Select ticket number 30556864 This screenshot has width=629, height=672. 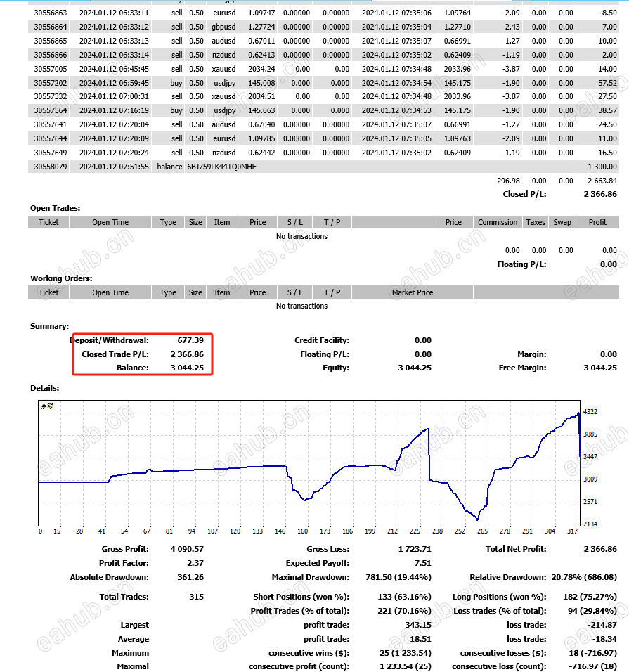tap(51, 27)
